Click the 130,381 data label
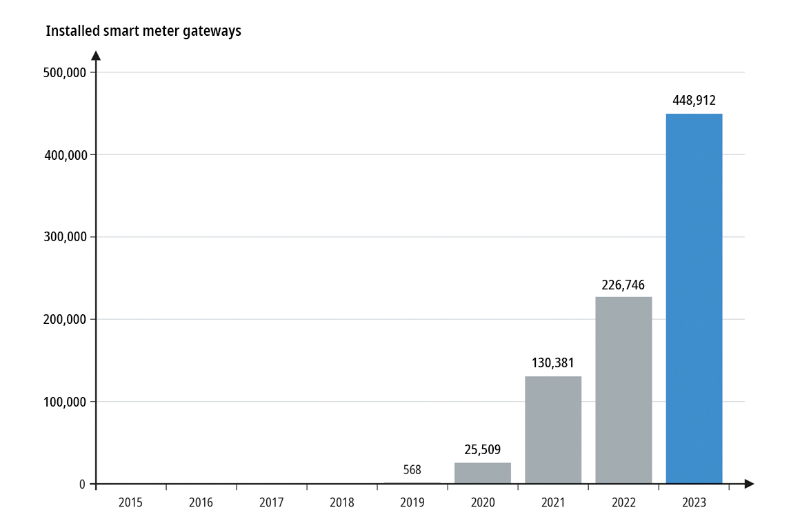The width and height of the screenshot is (800, 532). (552, 363)
